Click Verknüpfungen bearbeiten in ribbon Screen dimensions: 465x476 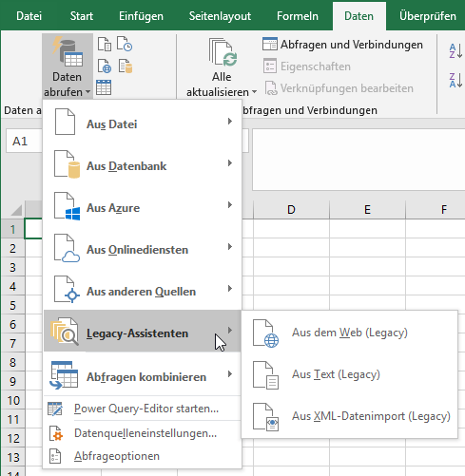point(339,88)
